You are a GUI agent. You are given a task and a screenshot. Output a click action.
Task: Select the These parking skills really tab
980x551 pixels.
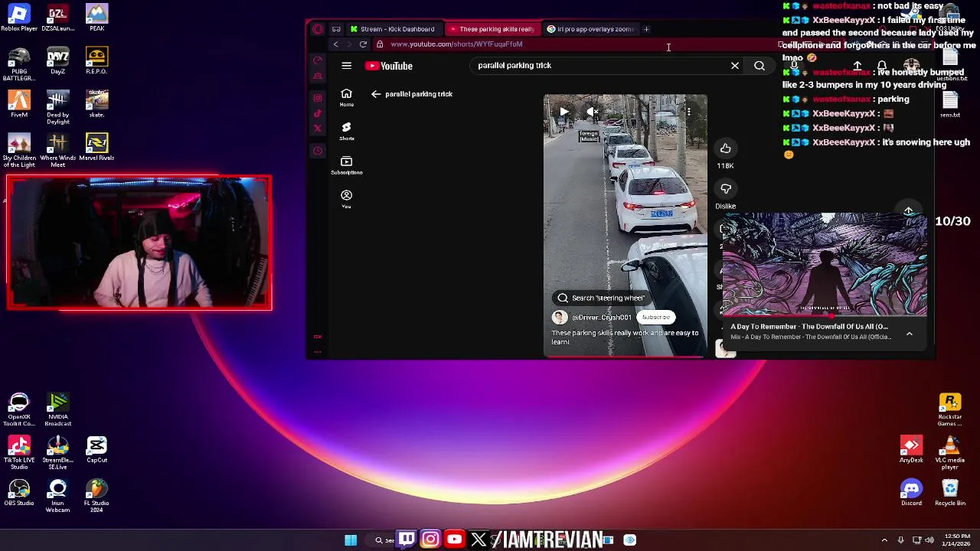[492, 29]
